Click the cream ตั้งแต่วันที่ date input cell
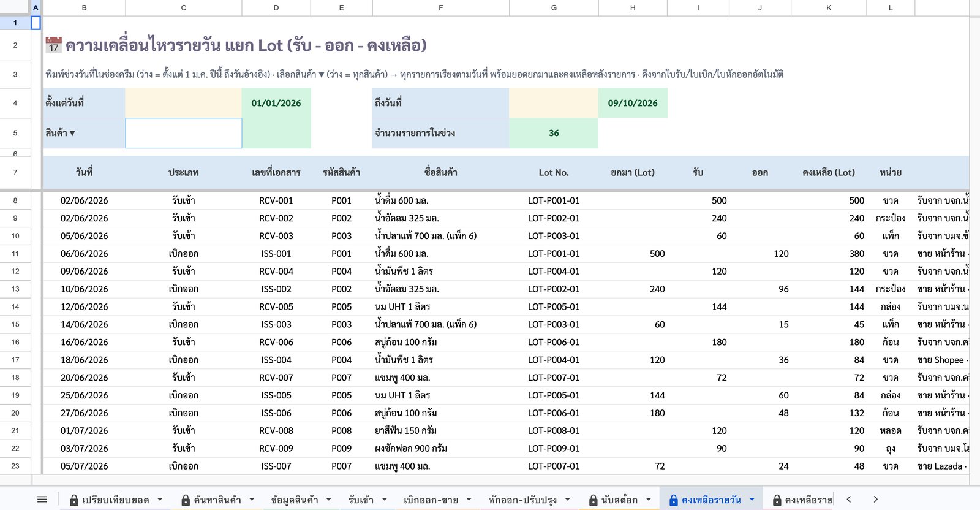The height and width of the screenshot is (510, 980). click(184, 103)
